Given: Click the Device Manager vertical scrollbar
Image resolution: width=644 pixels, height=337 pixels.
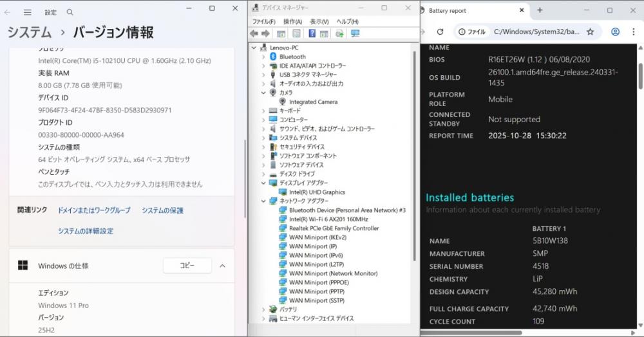Looking at the screenshot, I should [x=414, y=156].
